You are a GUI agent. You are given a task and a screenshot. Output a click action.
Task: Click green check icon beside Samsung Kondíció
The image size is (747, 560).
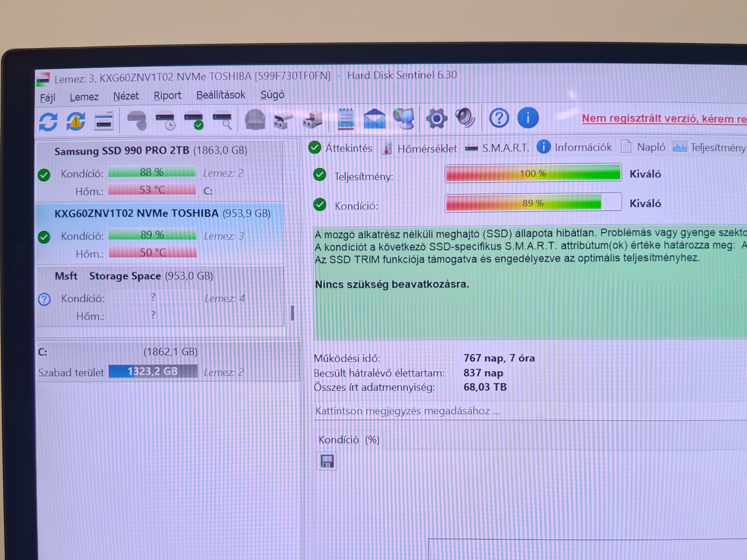44,175
